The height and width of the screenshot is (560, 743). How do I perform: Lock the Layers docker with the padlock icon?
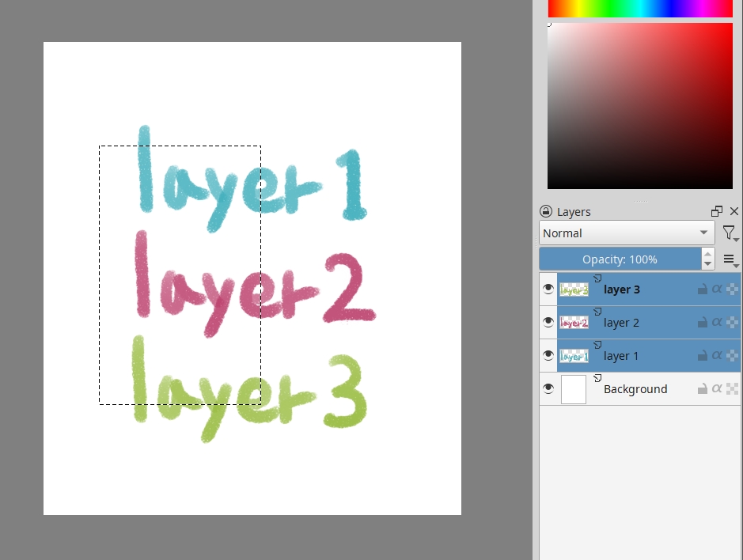[x=546, y=212]
